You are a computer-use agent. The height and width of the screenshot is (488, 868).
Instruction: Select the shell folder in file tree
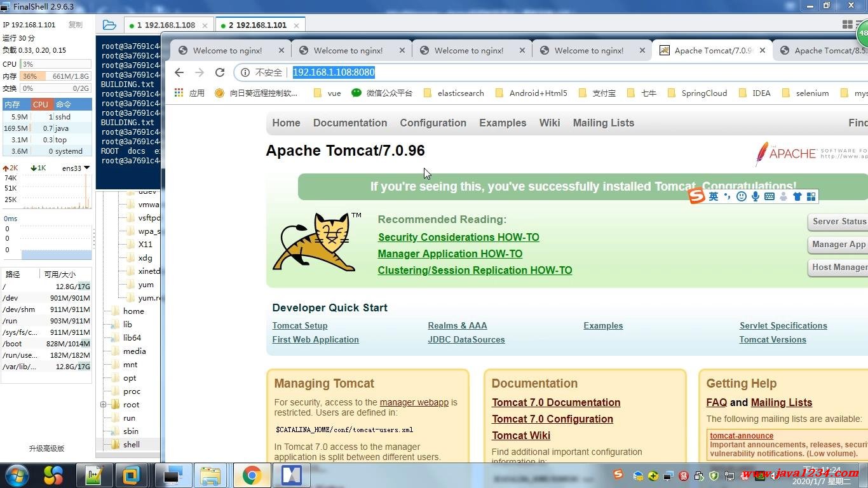tap(132, 445)
